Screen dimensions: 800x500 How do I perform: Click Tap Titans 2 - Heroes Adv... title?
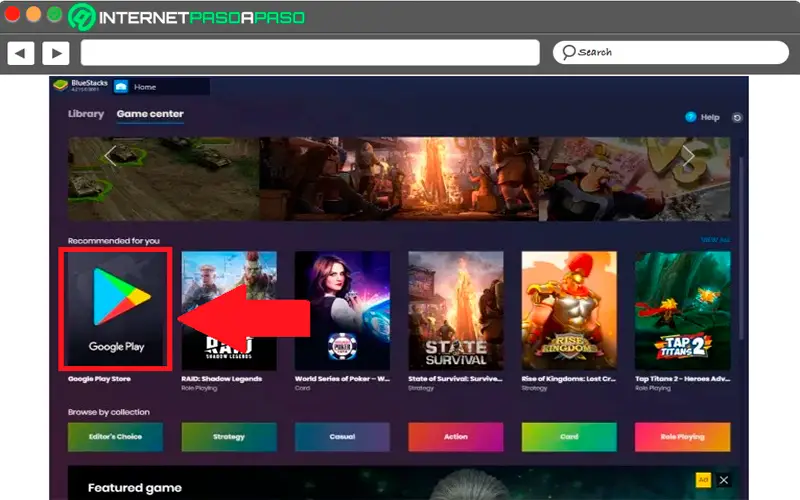coord(683,379)
